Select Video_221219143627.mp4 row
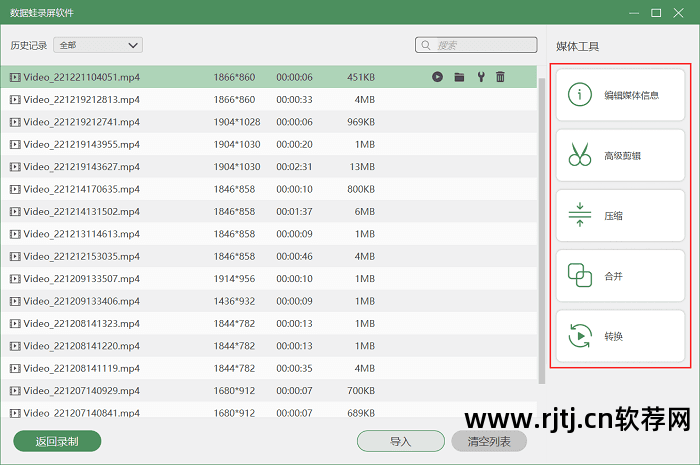Image resolution: width=700 pixels, height=465 pixels. [x=82, y=167]
